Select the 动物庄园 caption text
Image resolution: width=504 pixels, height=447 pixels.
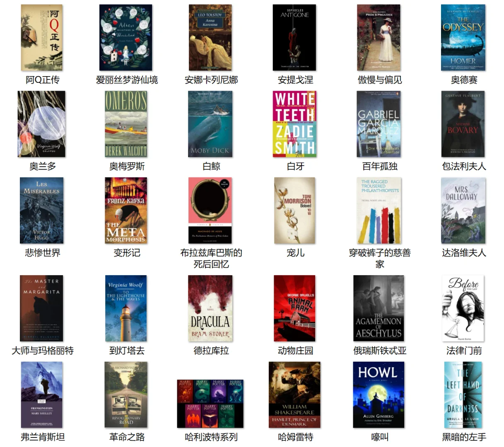click(295, 351)
